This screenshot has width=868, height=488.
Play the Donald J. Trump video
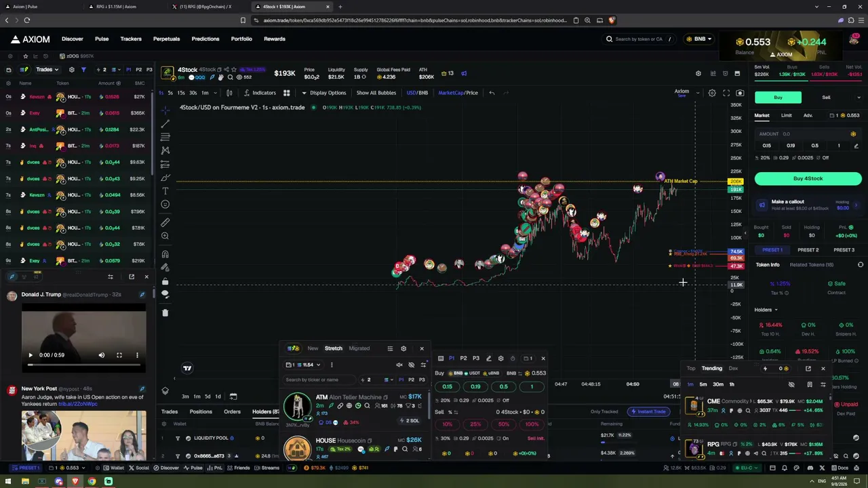31,355
